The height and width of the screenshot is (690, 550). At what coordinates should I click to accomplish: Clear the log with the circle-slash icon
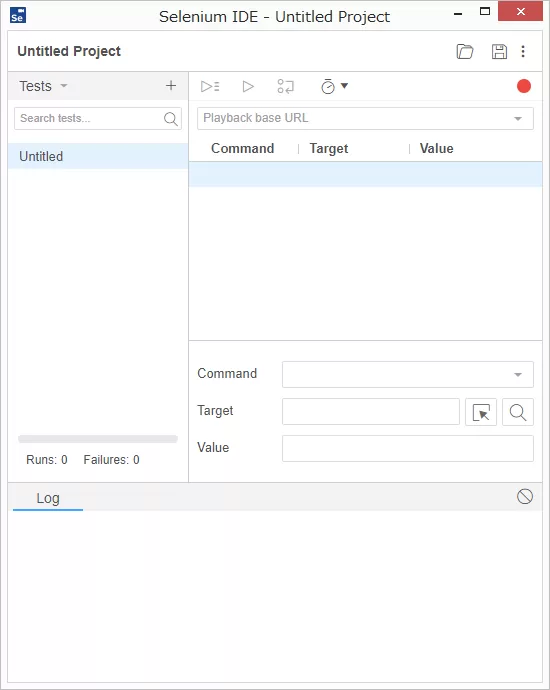(x=524, y=496)
